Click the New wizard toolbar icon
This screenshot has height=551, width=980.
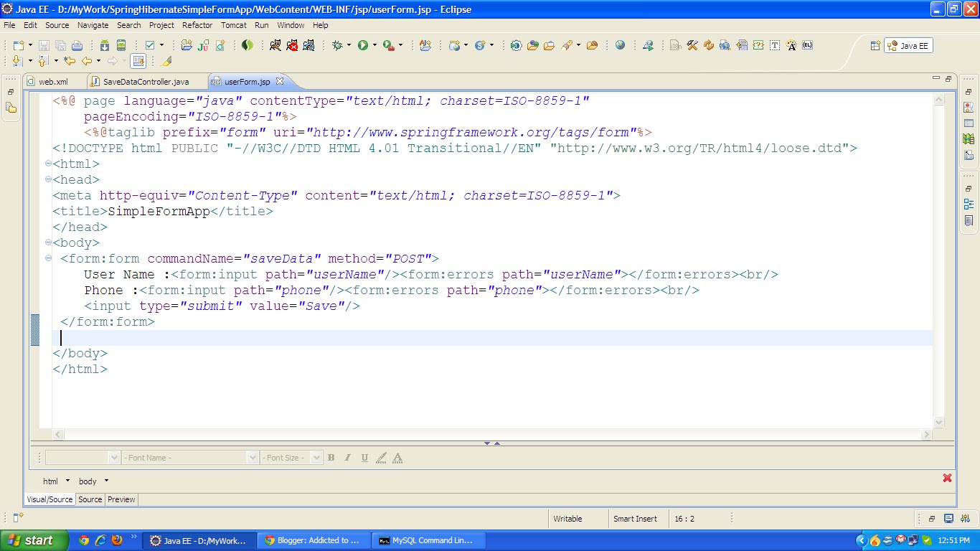pos(18,44)
